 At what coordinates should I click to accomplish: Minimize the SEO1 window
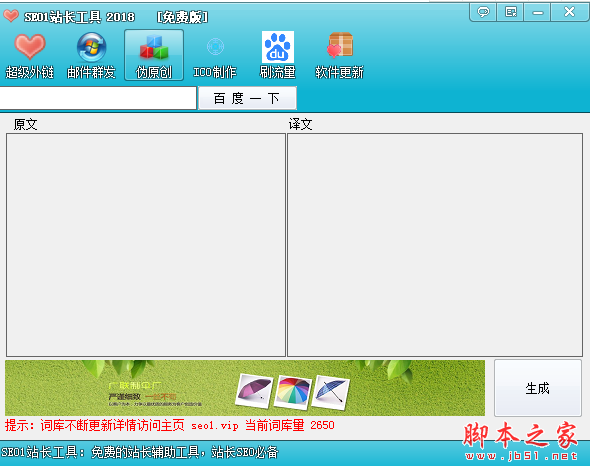pyautogui.click(x=538, y=12)
